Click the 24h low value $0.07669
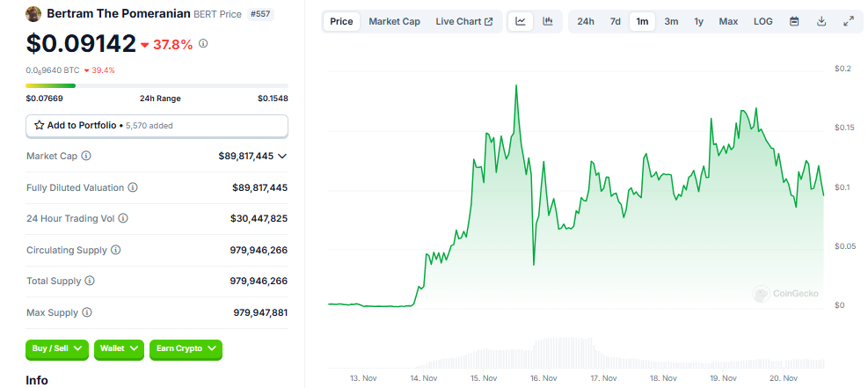This screenshot has width=868, height=388. pyautogui.click(x=44, y=99)
